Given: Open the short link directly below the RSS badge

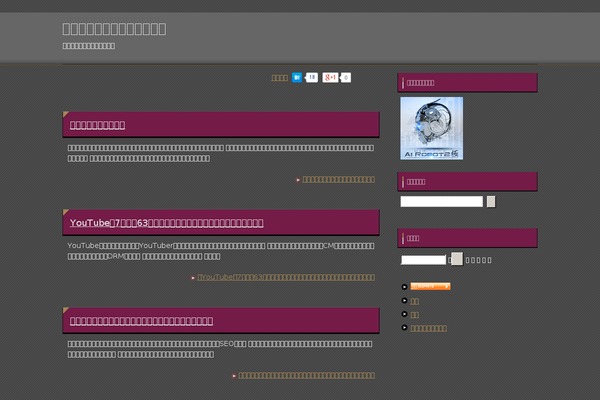Looking at the screenshot, I should point(414,302).
